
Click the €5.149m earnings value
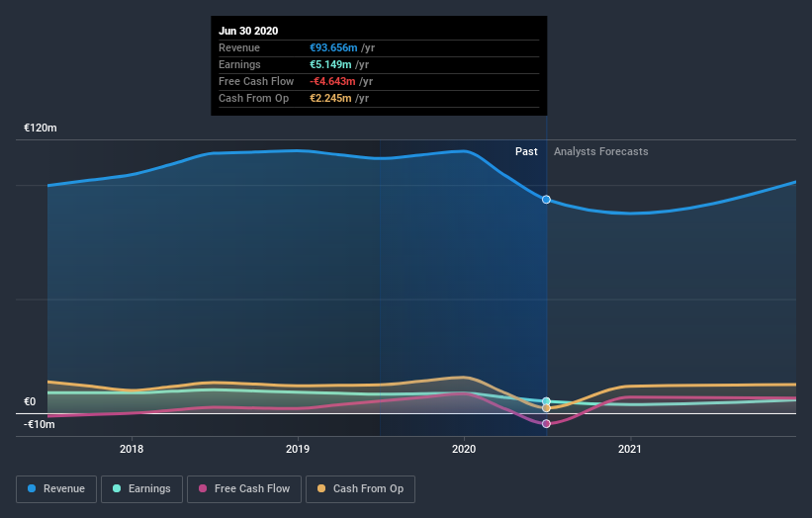330,64
